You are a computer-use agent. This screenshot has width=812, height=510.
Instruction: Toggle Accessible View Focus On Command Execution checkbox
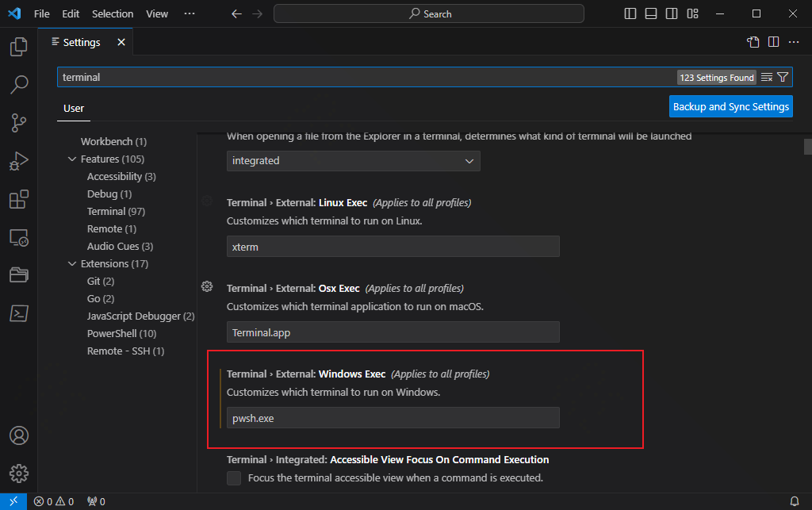tap(234, 478)
